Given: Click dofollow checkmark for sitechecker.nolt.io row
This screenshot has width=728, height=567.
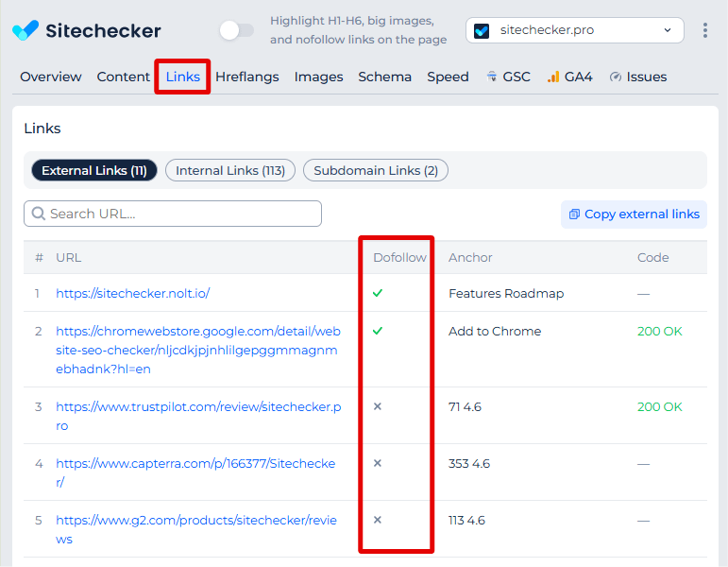Looking at the screenshot, I should click(x=378, y=293).
